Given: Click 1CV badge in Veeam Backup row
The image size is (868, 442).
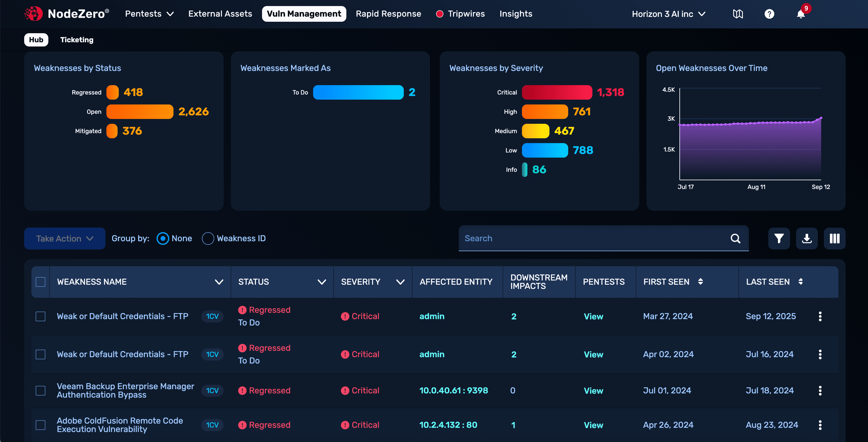Looking at the screenshot, I should click(x=212, y=390).
